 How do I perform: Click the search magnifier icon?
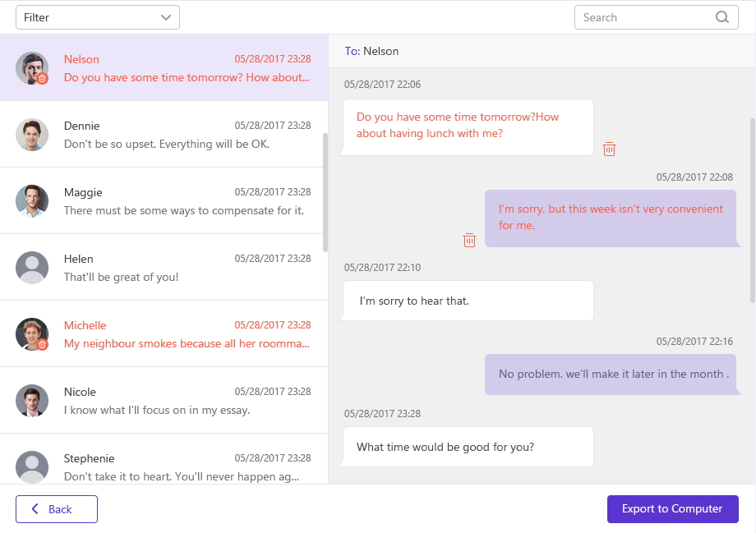coord(722,17)
